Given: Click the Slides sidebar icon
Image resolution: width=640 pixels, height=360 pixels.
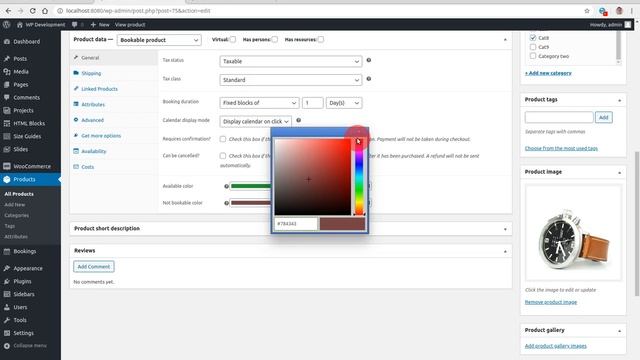Looking at the screenshot, I should 7,149.
